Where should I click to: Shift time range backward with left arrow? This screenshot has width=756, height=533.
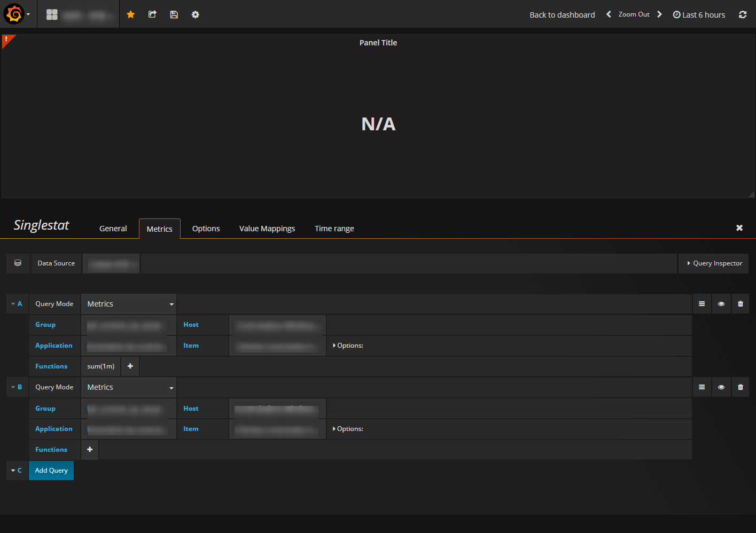coord(609,14)
